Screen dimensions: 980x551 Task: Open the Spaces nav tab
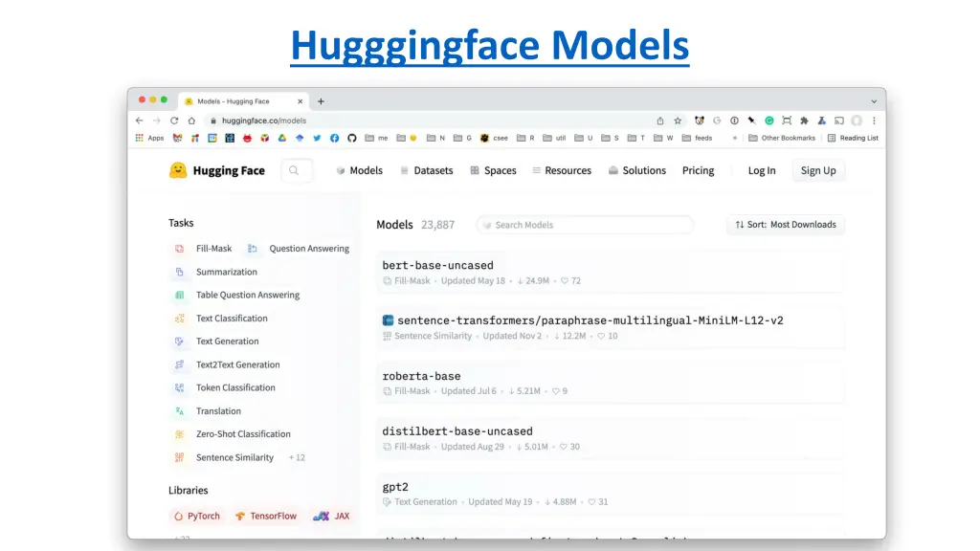(493, 170)
